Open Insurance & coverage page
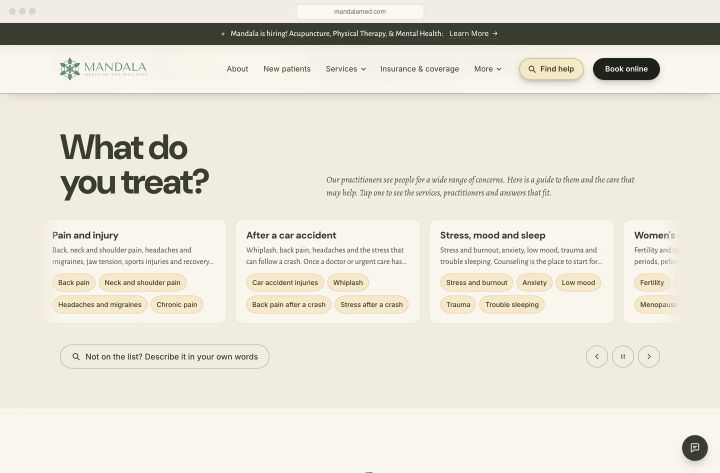720x473 pixels. coord(420,69)
